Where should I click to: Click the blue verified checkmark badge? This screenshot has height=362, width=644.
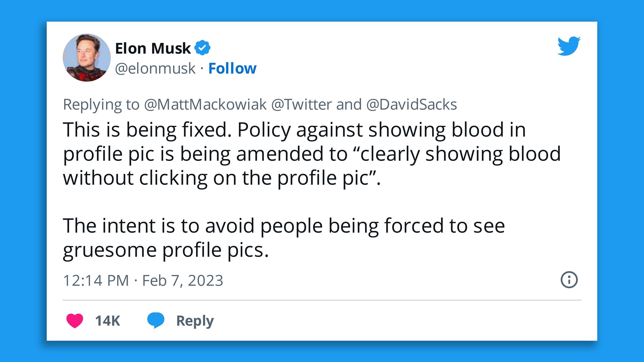click(202, 48)
